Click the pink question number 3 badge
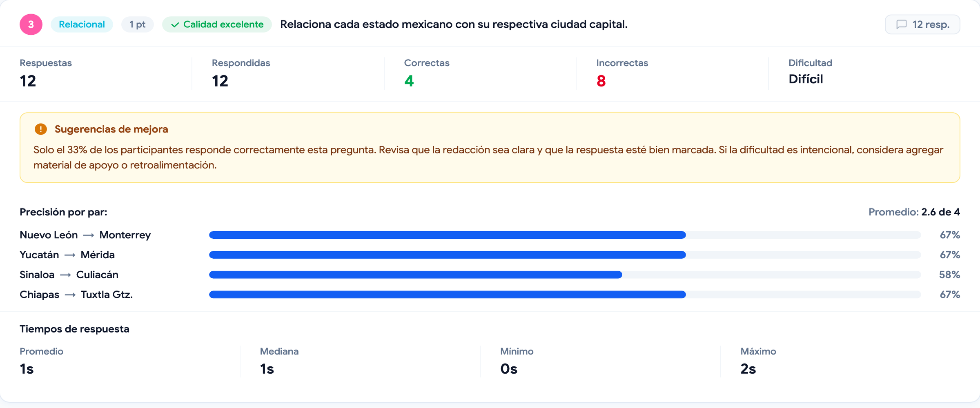The width and height of the screenshot is (980, 408). pos(30,24)
